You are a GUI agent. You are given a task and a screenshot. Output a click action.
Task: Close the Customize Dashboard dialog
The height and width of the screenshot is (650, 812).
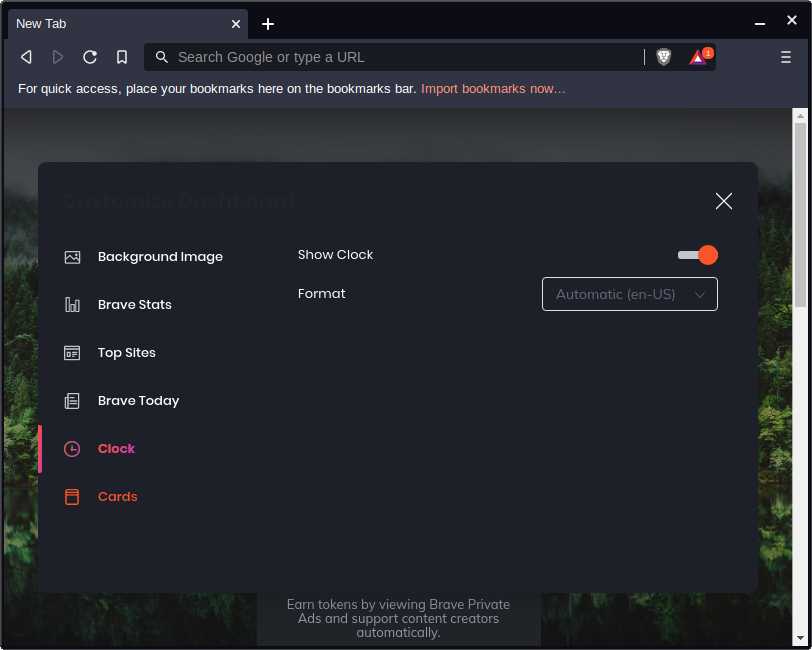724,201
